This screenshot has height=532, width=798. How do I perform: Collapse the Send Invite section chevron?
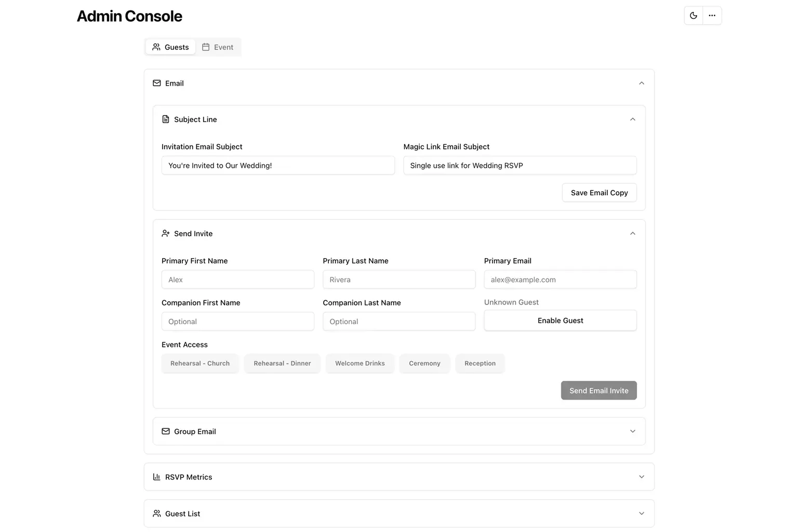pos(633,234)
